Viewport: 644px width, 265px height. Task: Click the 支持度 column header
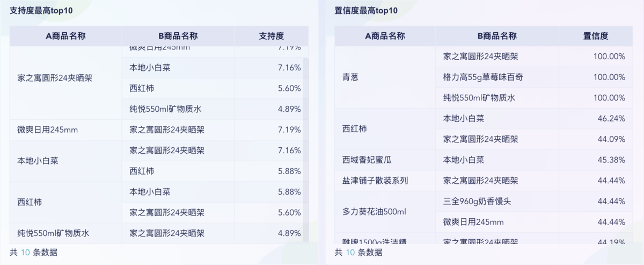(271, 36)
